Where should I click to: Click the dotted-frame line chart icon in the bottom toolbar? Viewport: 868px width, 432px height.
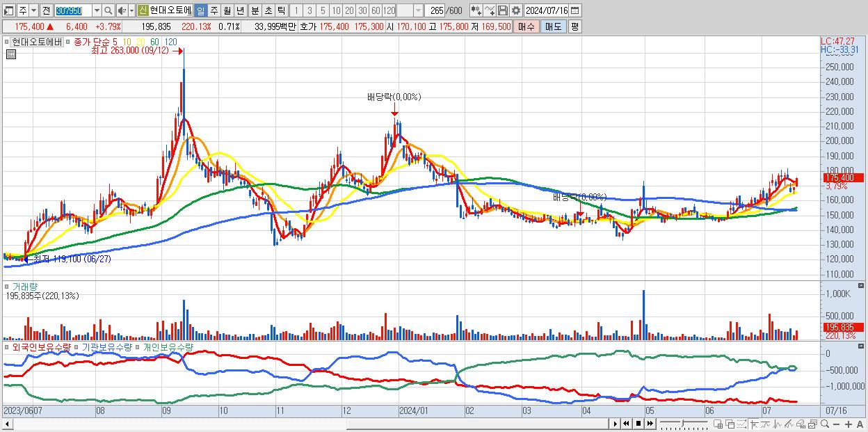pos(741,424)
